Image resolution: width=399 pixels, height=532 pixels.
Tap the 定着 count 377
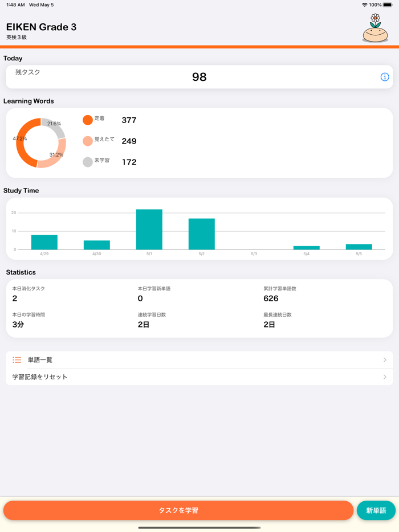tap(129, 120)
